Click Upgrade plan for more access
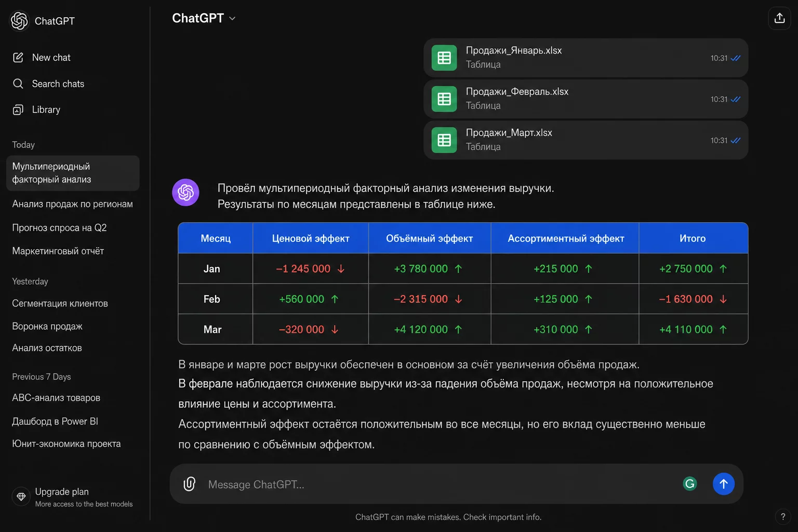The width and height of the screenshot is (798, 532). 73,497
